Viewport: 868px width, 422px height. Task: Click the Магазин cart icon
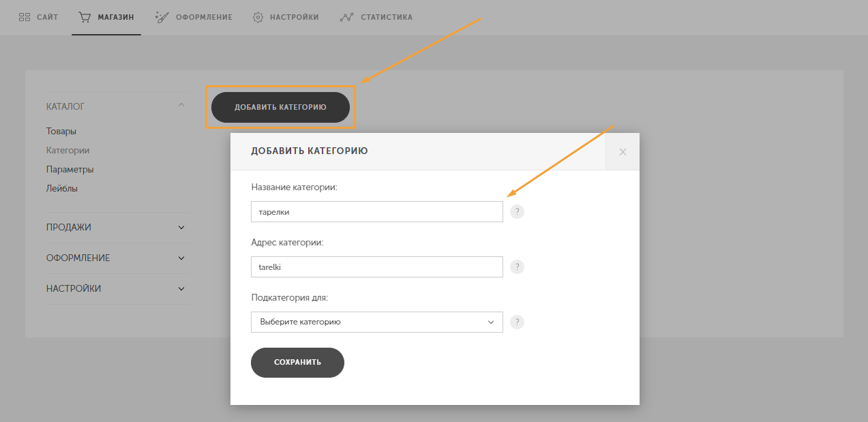[85, 17]
